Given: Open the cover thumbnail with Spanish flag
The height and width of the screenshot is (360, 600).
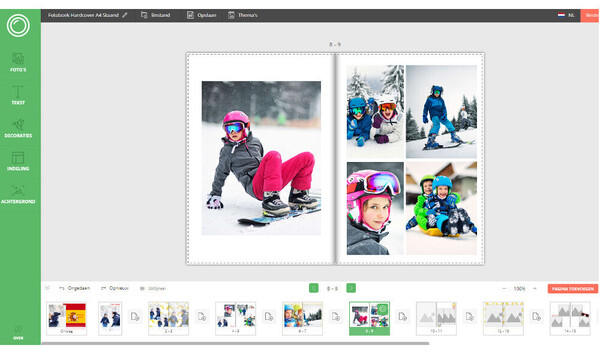Looking at the screenshot, I should pos(67,318).
